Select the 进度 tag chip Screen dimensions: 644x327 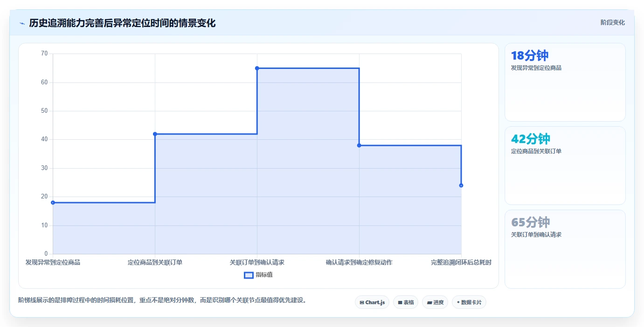click(x=435, y=302)
